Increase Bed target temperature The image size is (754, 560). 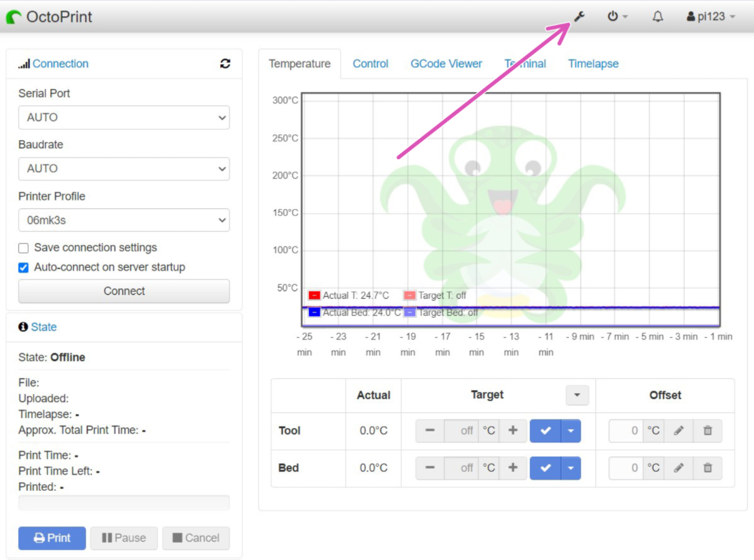[513, 468]
